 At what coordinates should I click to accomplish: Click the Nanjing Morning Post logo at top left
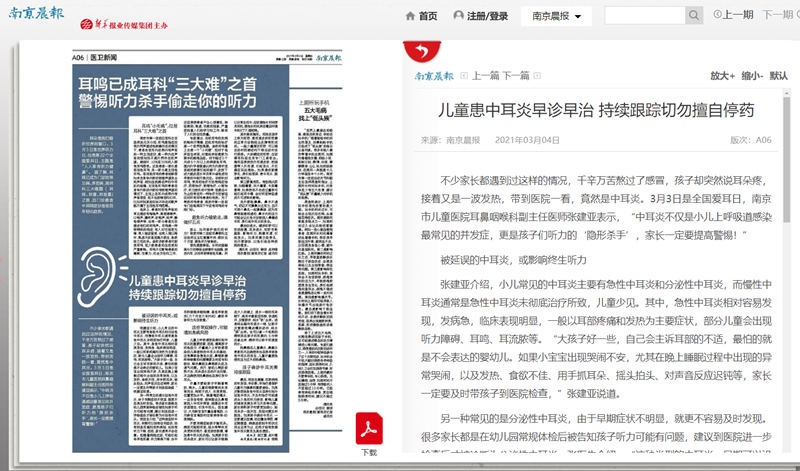(x=36, y=12)
